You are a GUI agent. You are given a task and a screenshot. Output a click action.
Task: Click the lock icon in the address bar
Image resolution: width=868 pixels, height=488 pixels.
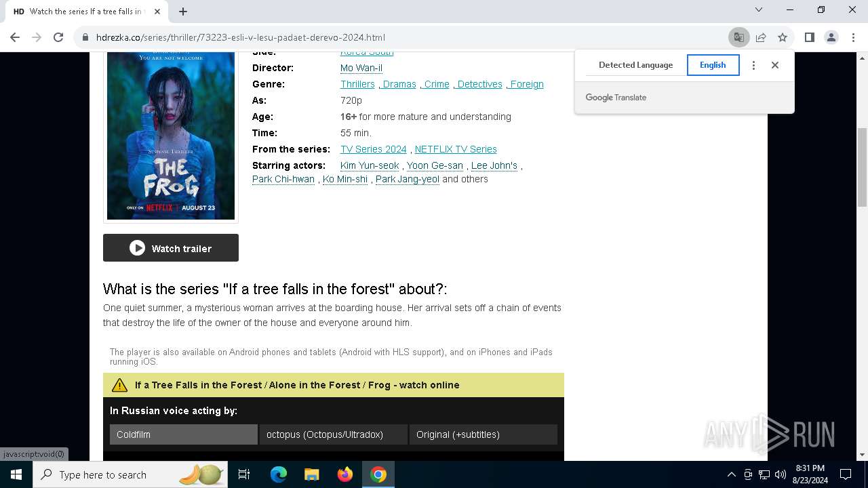85,38
